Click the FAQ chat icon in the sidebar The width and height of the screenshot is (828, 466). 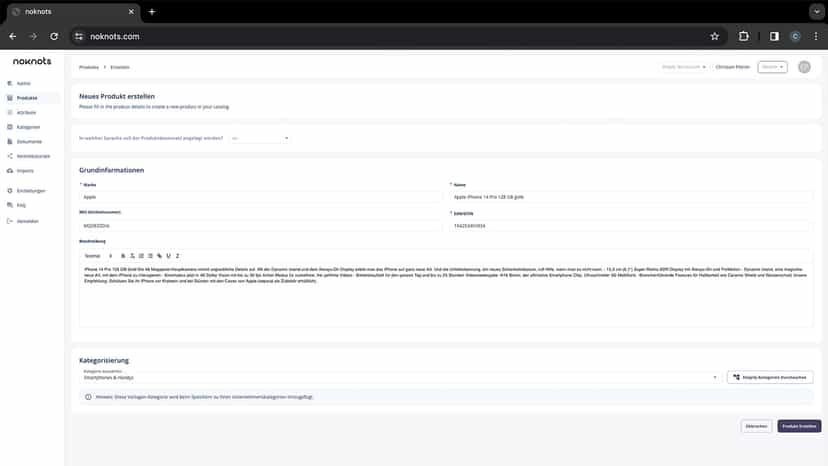pos(10,205)
